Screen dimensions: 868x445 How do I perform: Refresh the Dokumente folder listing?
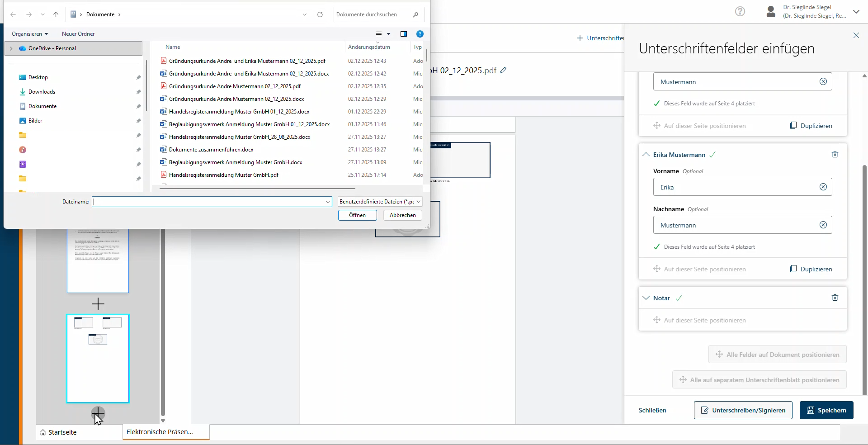(320, 14)
